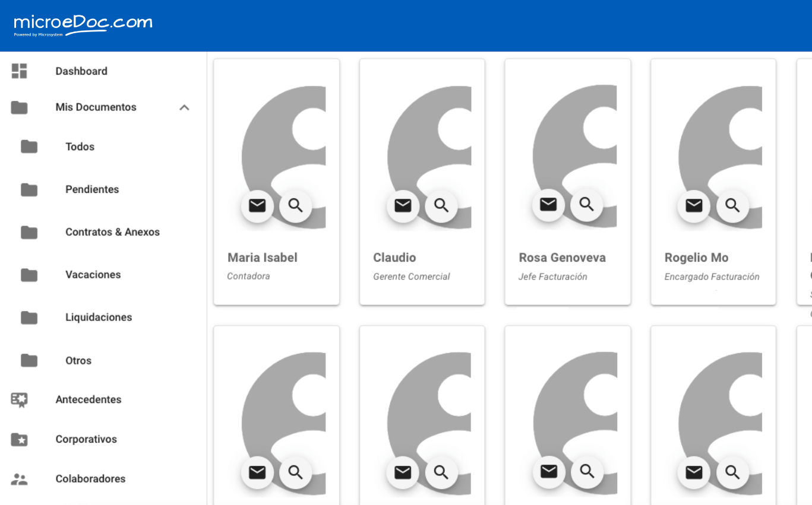The width and height of the screenshot is (812, 505).
Task: Email Rogelio Mo with his envelope icon
Action: [x=693, y=206]
